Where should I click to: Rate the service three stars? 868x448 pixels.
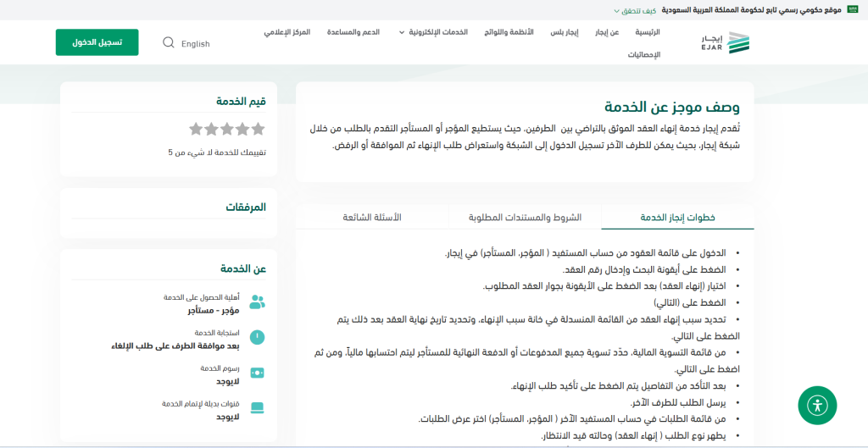(x=227, y=130)
